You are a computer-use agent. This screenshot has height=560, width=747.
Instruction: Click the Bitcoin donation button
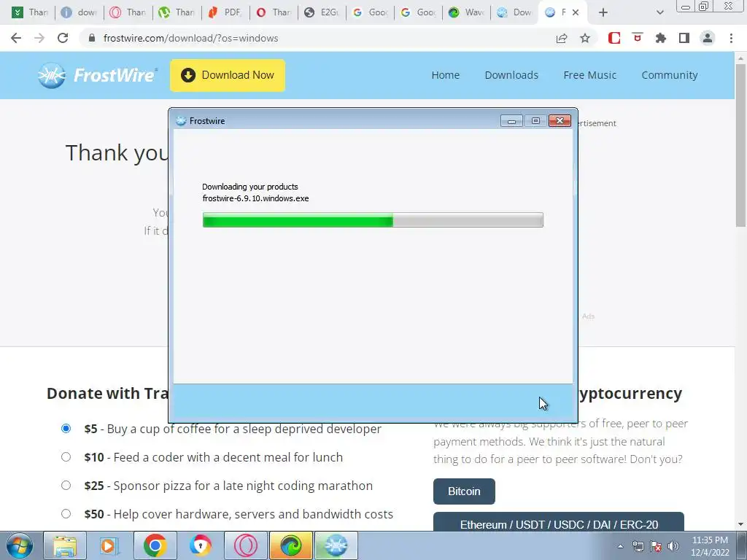pos(464,491)
